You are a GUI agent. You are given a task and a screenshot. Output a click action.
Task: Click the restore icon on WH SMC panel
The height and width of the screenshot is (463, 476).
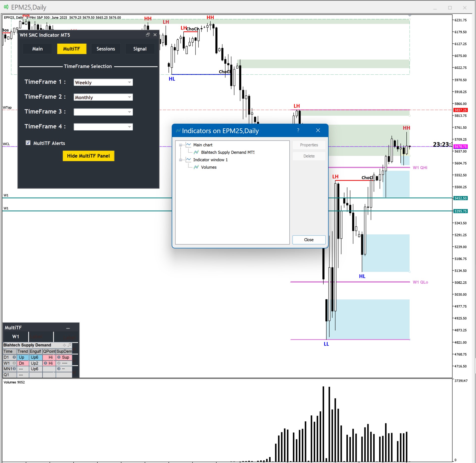click(x=148, y=35)
